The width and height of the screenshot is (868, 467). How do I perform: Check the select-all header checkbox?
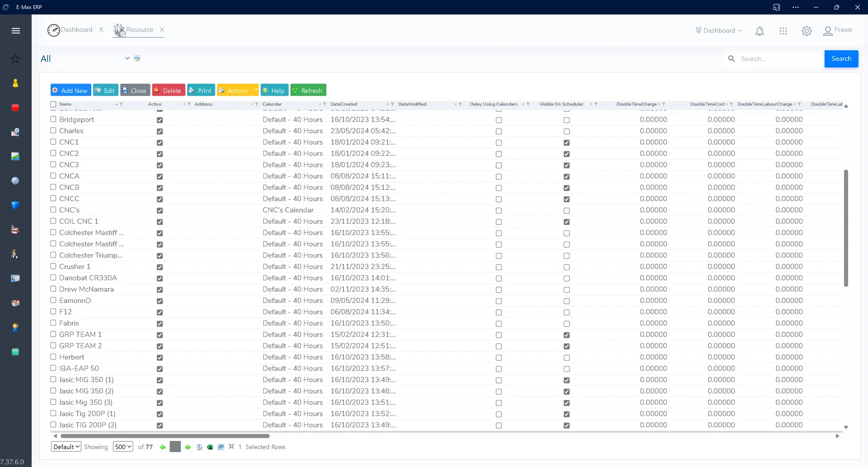(x=53, y=104)
